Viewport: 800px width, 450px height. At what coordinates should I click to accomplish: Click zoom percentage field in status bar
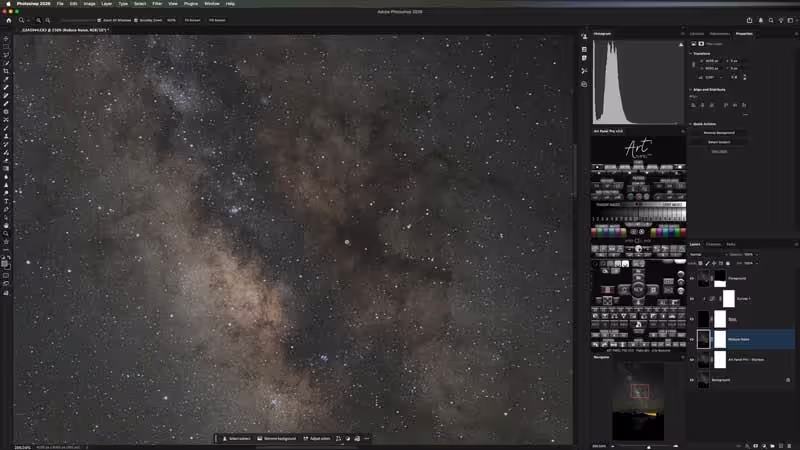tap(22, 447)
